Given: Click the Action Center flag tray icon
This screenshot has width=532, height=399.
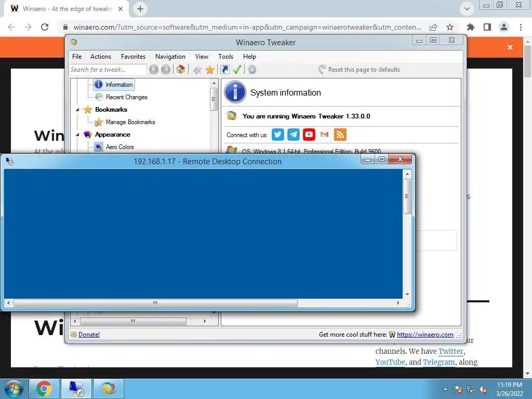Looking at the screenshot, I should (458, 389).
